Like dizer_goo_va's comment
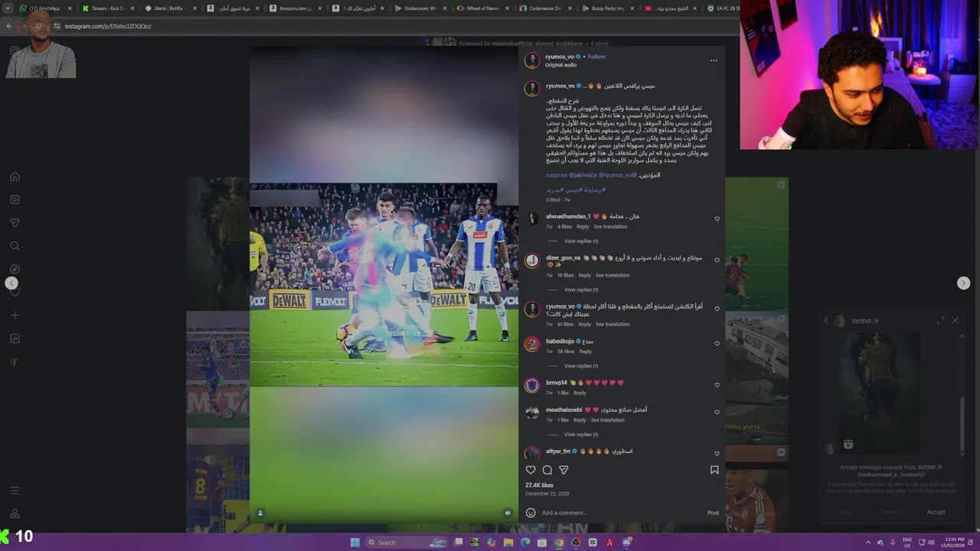Viewport: 980px width, 551px height. pos(717,260)
